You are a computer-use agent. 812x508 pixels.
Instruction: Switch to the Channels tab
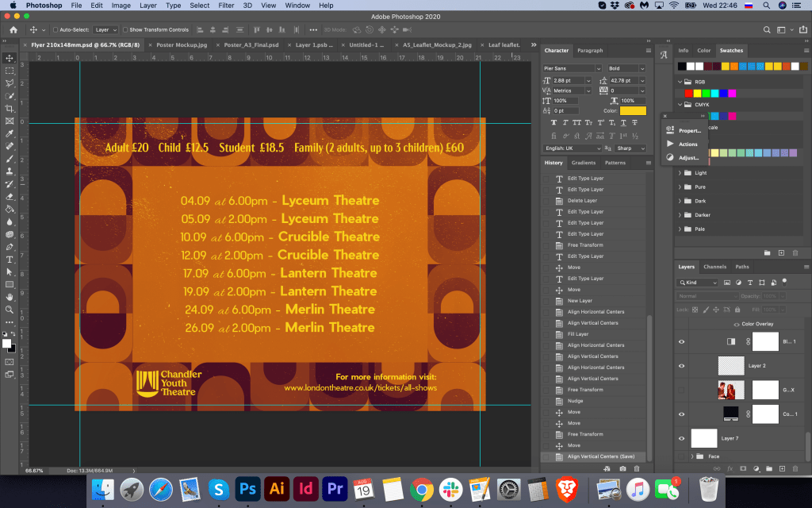(x=714, y=267)
